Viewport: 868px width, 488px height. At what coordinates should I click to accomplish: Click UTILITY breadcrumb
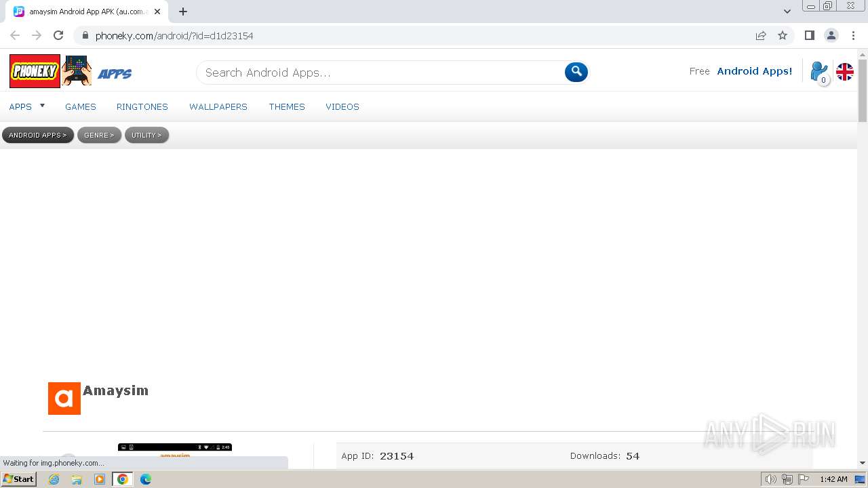click(146, 136)
